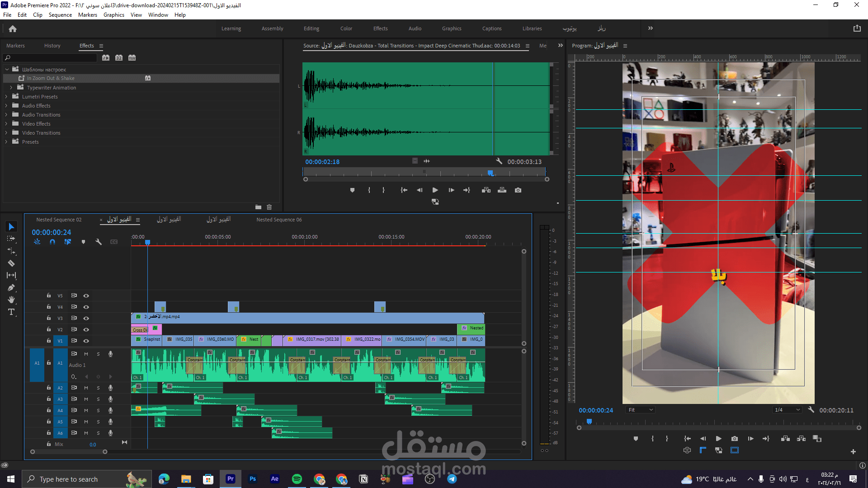Image resolution: width=868 pixels, height=488 pixels.
Task: Select the Pen tool in timeline toolbar
Action: [11, 287]
